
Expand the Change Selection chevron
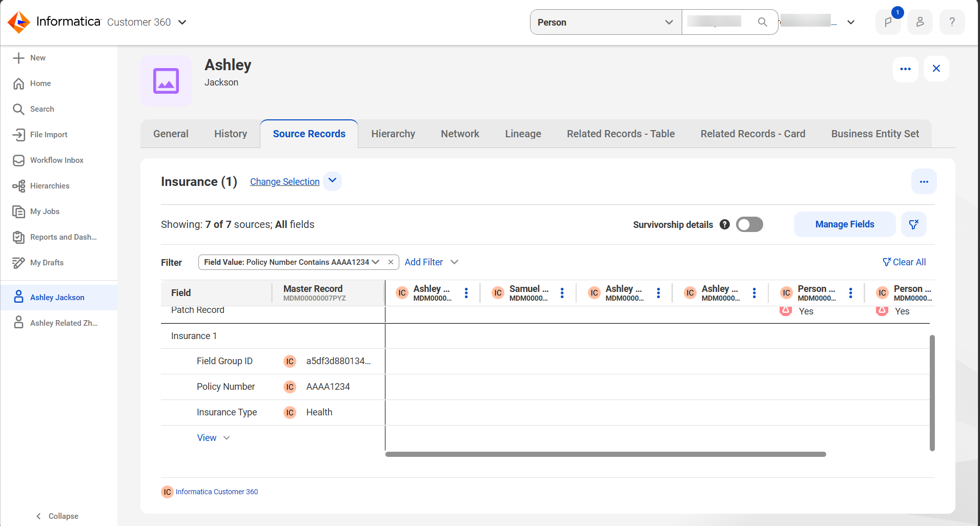[332, 181]
